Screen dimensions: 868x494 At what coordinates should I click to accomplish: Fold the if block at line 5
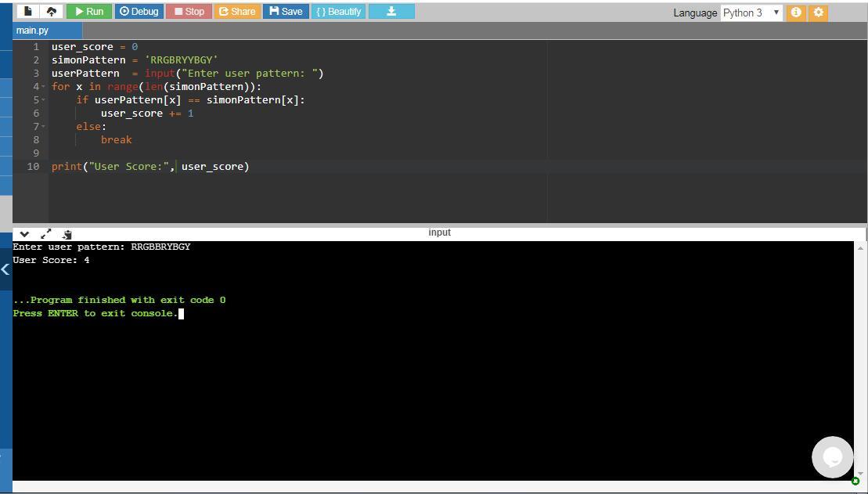click(43, 100)
